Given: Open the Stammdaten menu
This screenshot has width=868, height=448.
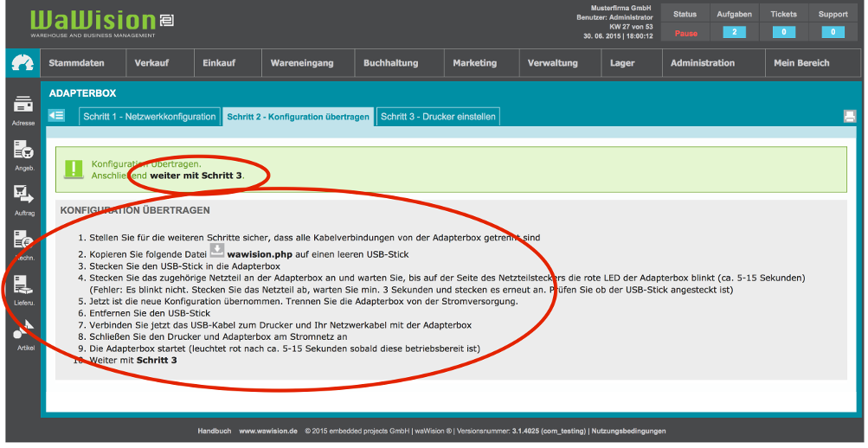Looking at the screenshot, I should [77, 63].
